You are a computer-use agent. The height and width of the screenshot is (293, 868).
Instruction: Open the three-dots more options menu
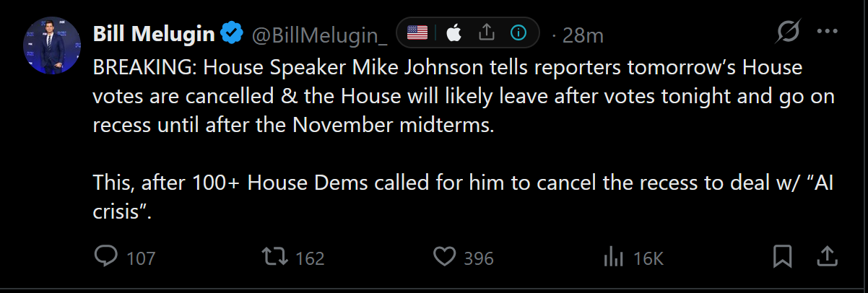point(827,32)
